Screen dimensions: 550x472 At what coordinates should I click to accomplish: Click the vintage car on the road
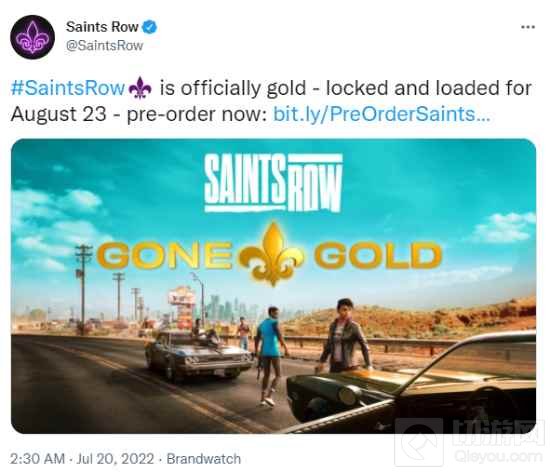(x=199, y=356)
